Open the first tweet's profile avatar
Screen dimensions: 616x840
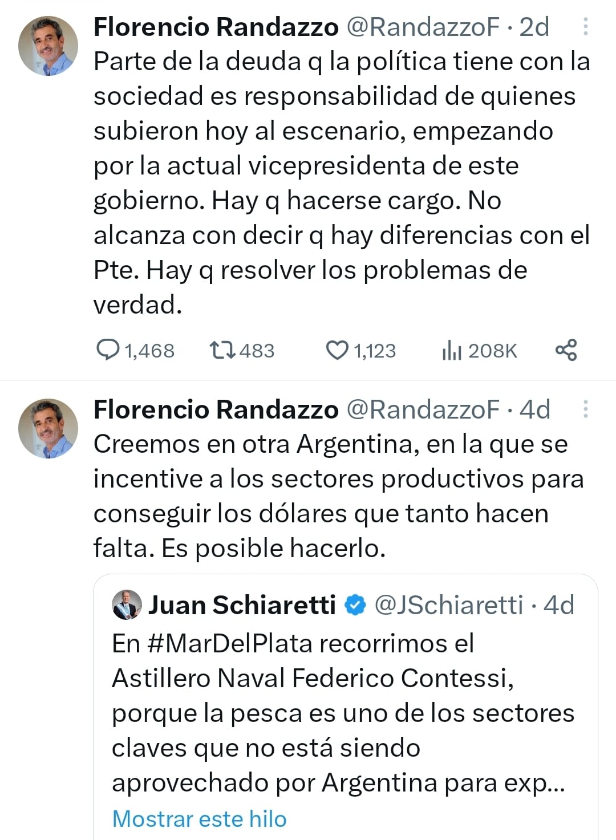(48, 46)
